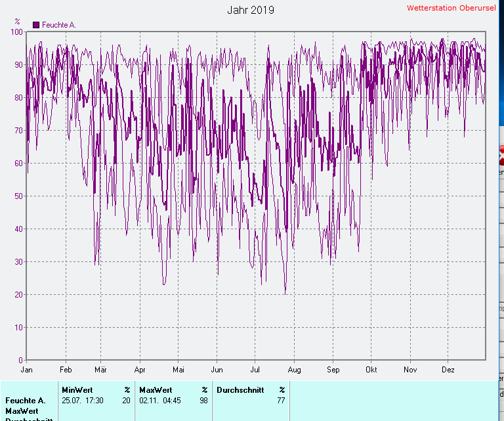The image size is (504, 421).
Task: Click the % sign in the MinWert header
Action: (127, 390)
